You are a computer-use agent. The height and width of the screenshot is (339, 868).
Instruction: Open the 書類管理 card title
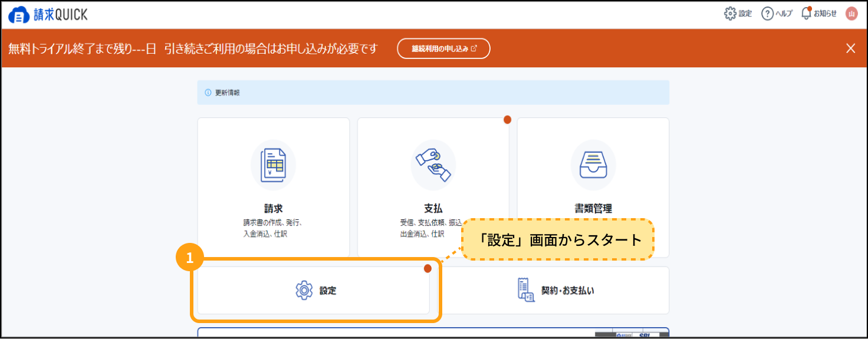[593, 209]
